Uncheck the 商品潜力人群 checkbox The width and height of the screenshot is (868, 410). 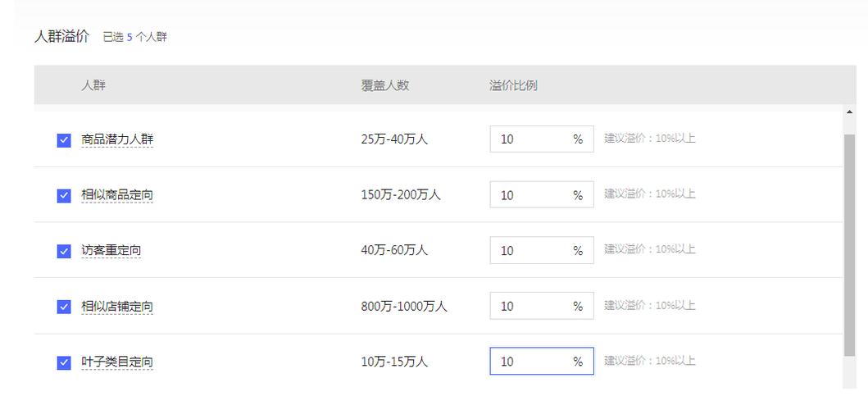(x=64, y=140)
